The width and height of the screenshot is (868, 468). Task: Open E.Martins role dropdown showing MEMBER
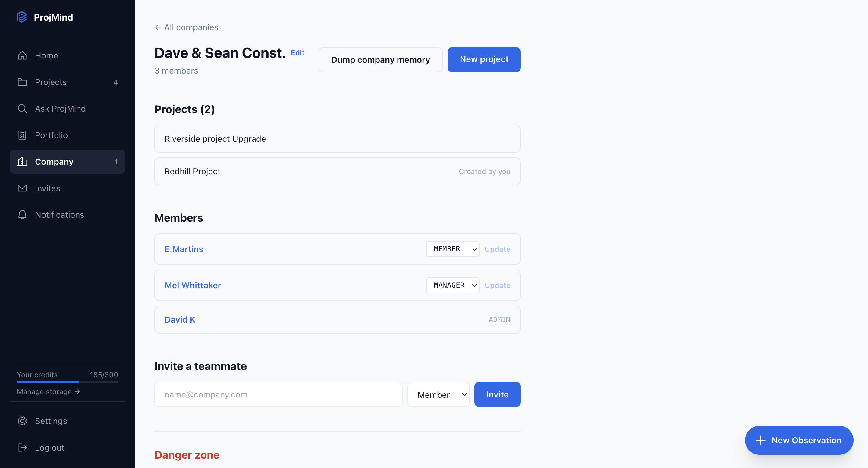(x=452, y=249)
